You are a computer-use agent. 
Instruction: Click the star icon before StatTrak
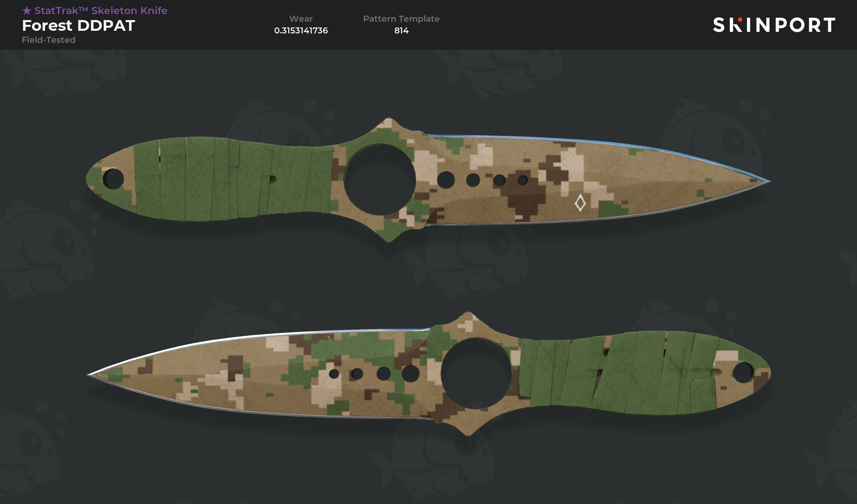point(26,11)
